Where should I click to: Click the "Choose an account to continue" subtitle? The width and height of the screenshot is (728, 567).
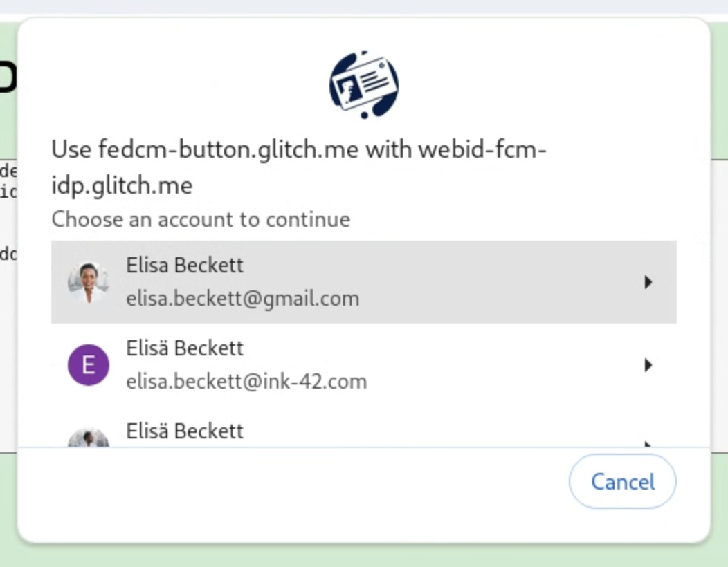click(x=201, y=220)
